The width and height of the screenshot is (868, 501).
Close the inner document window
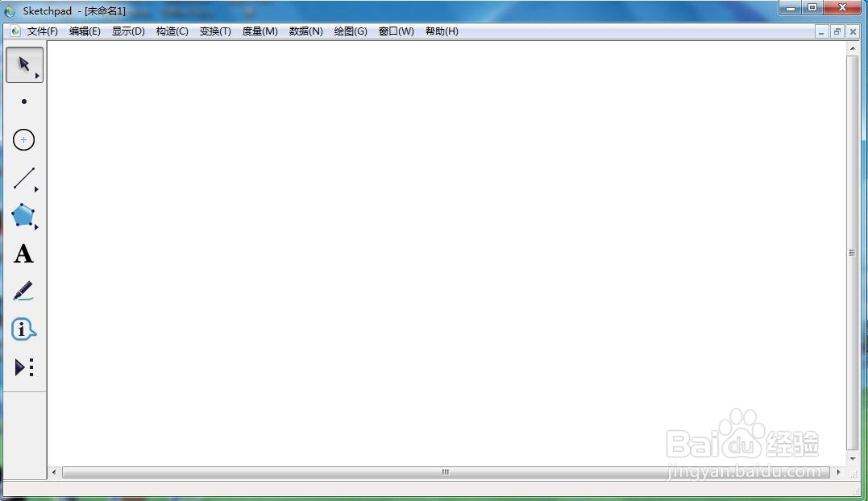point(853,32)
